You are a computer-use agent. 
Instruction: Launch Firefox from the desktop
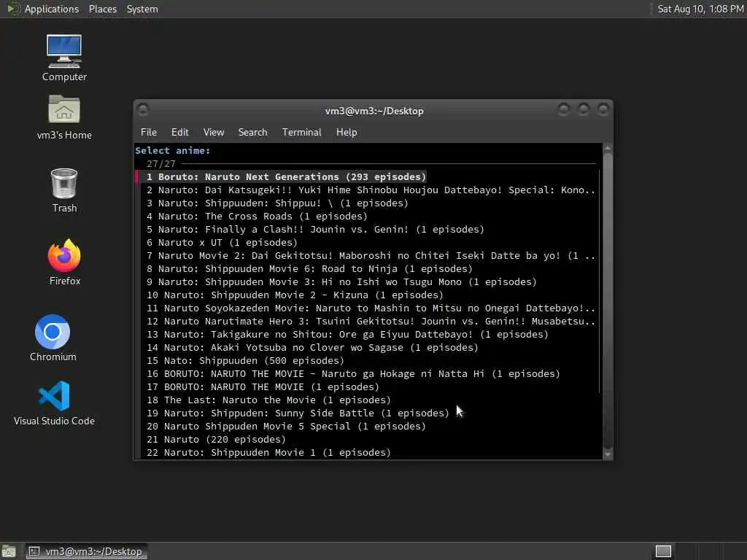click(64, 262)
